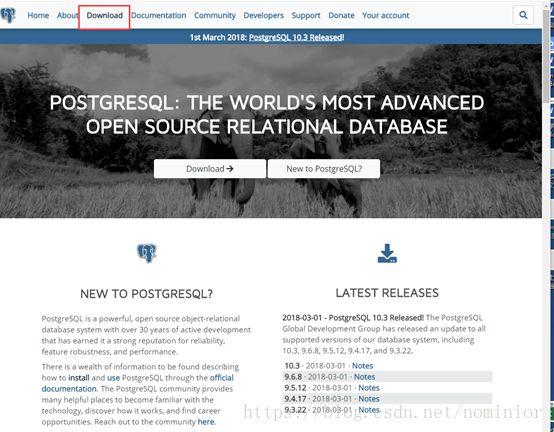Open the search magnifier icon
The image size is (554, 432).
[x=523, y=15]
